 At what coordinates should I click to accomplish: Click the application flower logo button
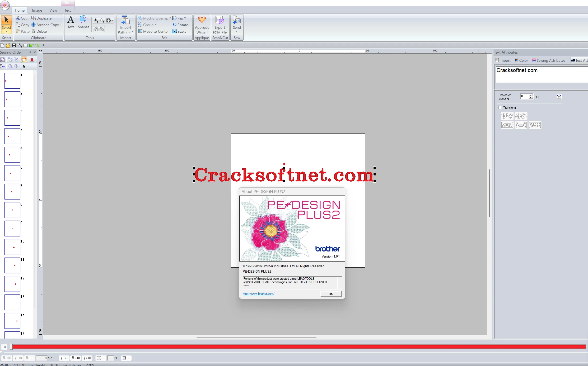5,5
